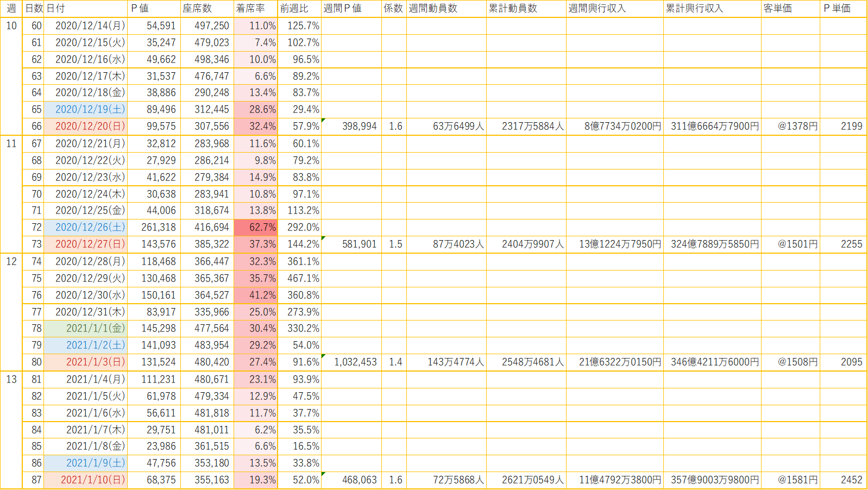Select the 週間動員数 cell 63万6499人

pos(446,127)
